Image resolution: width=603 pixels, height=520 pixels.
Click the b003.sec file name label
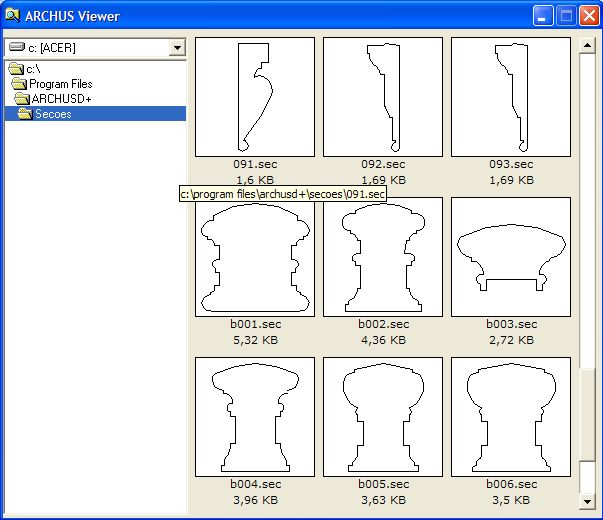click(x=511, y=324)
